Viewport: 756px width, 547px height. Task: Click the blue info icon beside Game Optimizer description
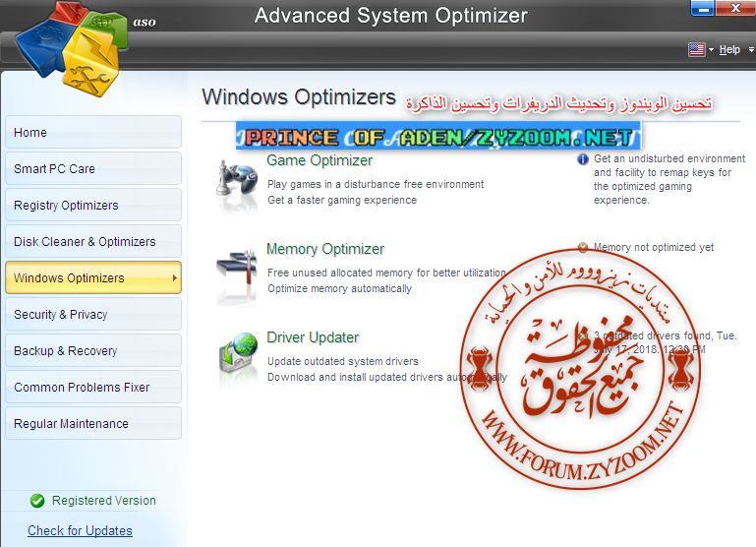coord(582,159)
